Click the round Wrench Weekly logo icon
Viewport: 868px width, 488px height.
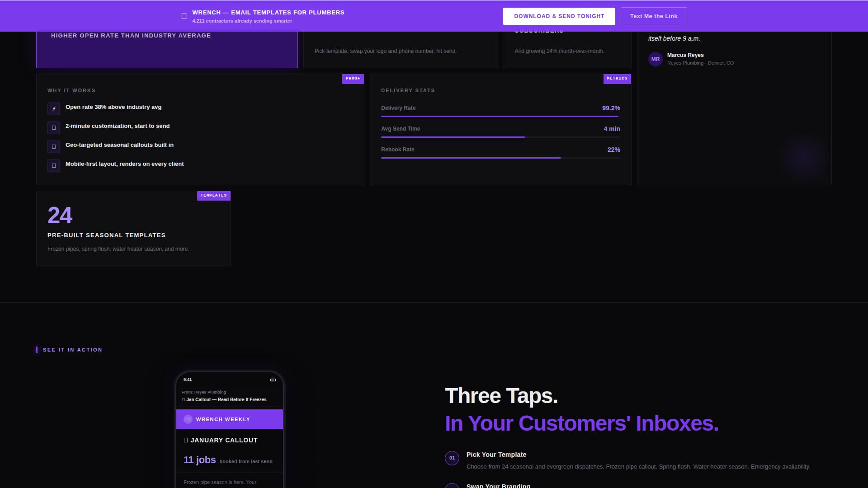188,419
